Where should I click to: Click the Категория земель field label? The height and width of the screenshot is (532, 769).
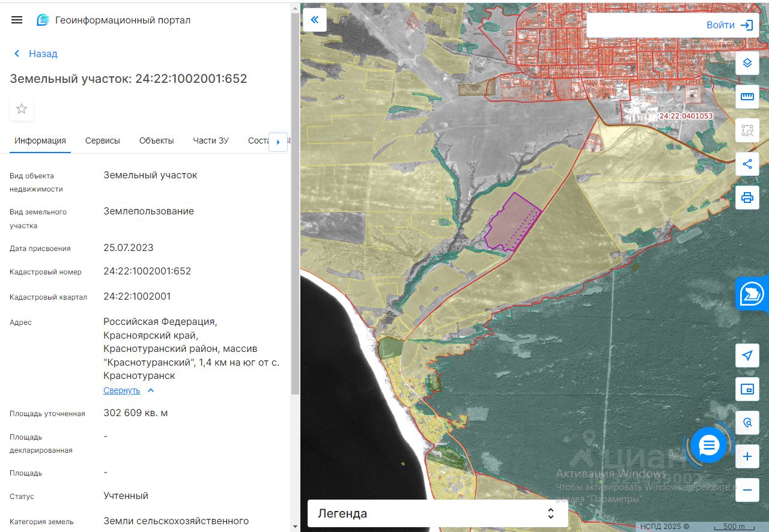42,521
